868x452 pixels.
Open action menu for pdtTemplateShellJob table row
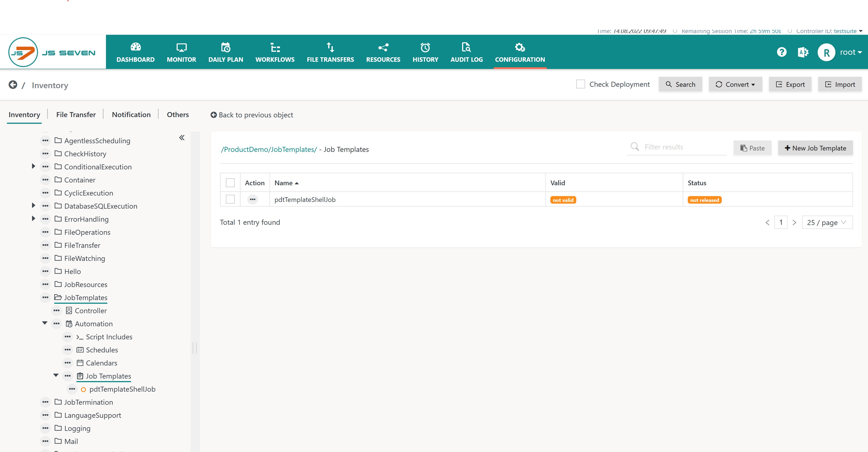point(252,199)
